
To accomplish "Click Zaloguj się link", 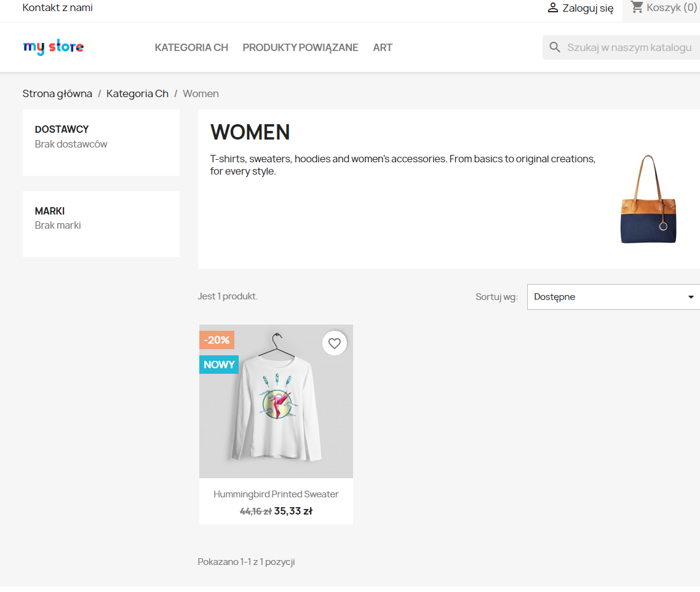I will coord(587,8).
